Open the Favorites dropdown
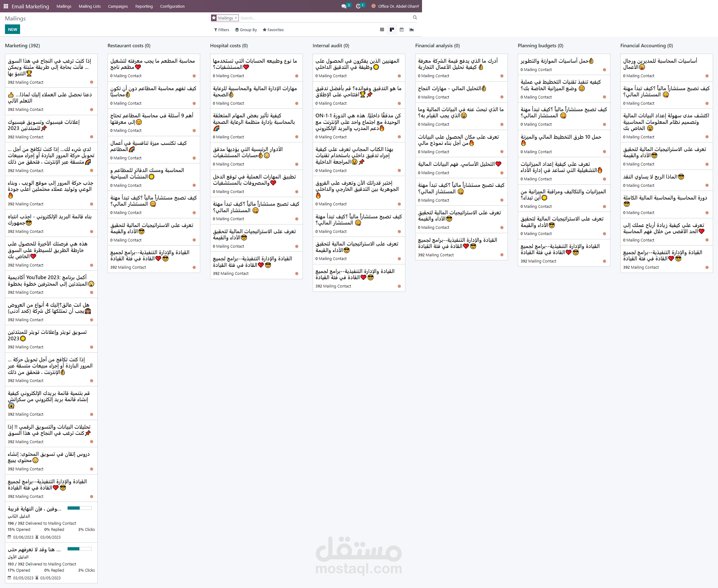The width and height of the screenshot is (718, 588). 273,30
